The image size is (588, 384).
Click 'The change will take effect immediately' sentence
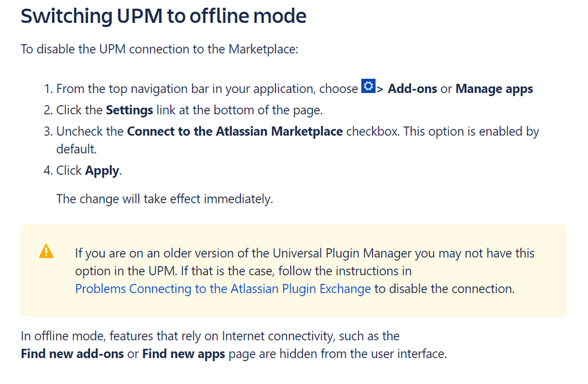point(164,199)
